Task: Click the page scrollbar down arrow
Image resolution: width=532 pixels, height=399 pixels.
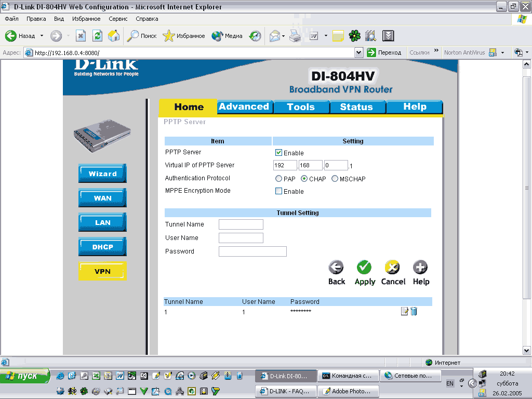Action: (x=527, y=351)
